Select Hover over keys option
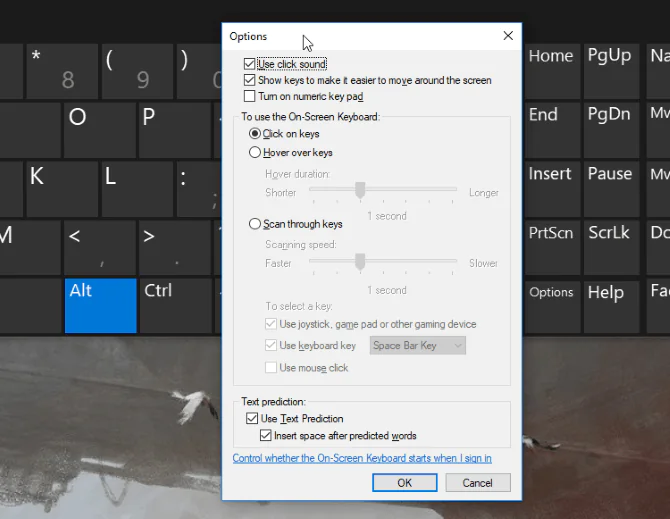Viewport: 670px width, 519px height. click(x=255, y=152)
